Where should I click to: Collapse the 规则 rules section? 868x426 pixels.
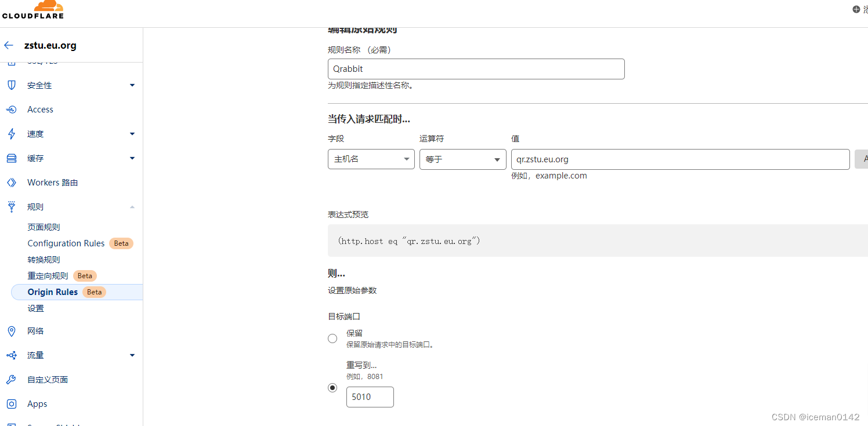pyautogui.click(x=35, y=206)
